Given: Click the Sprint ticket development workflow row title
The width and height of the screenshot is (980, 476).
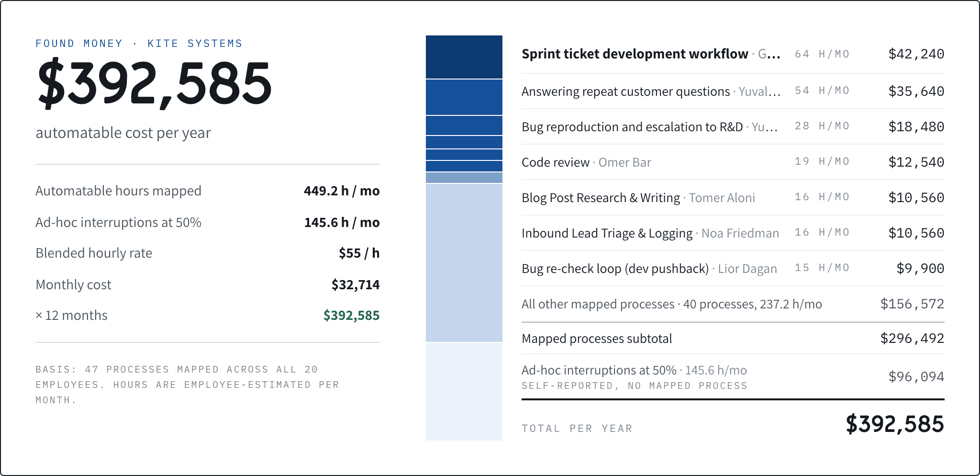Looking at the screenshot, I should (x=635, y=54).
